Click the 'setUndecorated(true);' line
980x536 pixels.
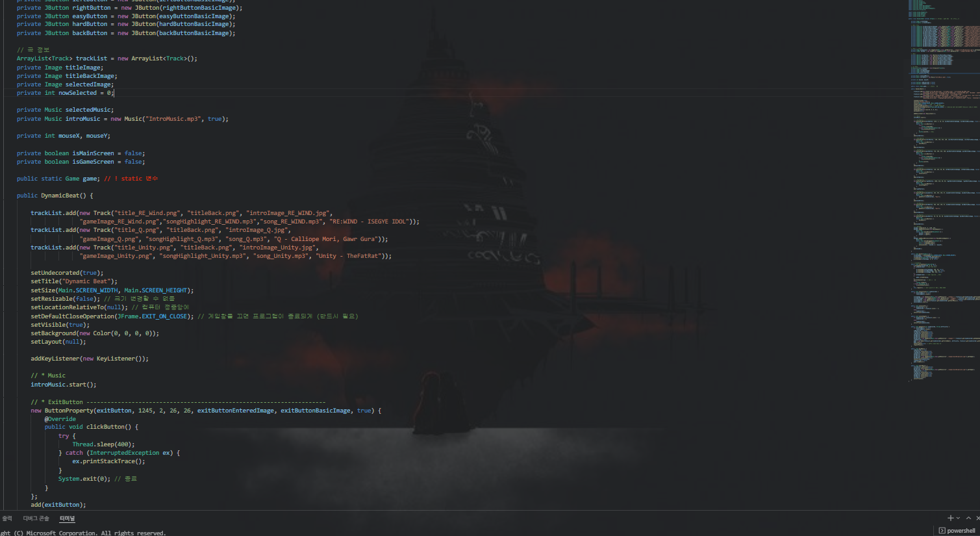67,273
